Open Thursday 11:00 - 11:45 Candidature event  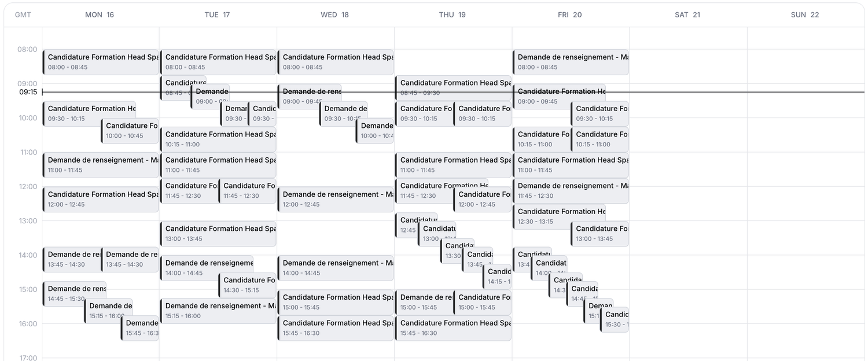[x=453, y=165]
